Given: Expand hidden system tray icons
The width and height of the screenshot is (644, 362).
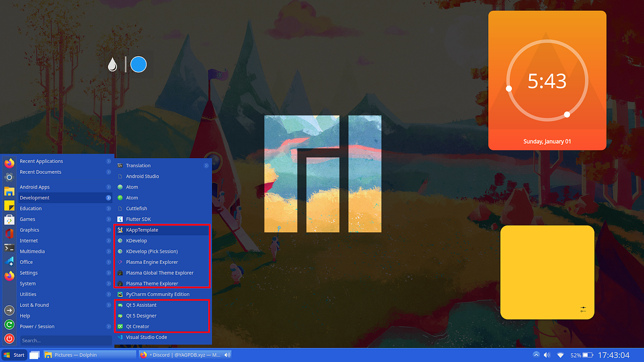Looking at the screenshot, I should click(x=536, y=354).
